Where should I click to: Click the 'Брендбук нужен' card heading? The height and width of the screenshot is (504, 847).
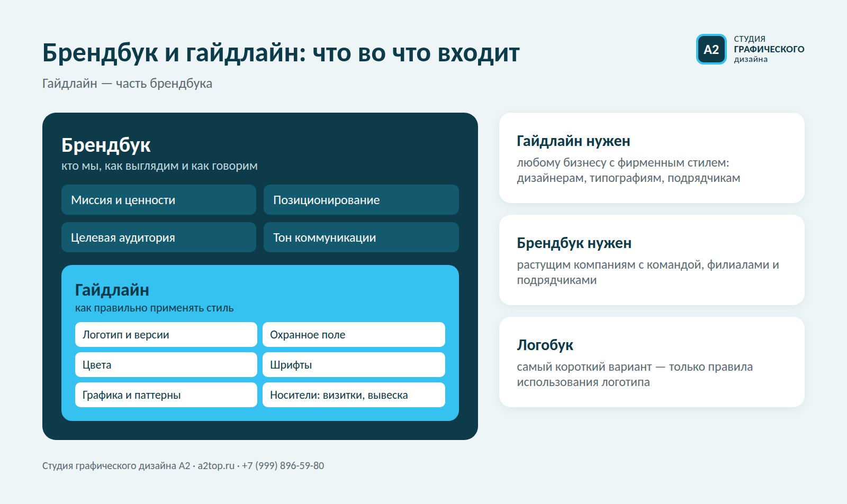coord(574,243)
